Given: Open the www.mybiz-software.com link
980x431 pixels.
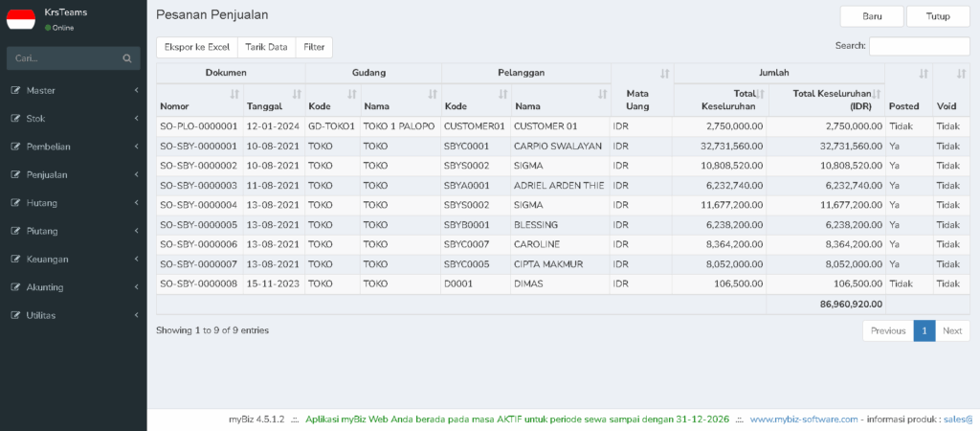Looking at the screenshot, I should point(804,420).
